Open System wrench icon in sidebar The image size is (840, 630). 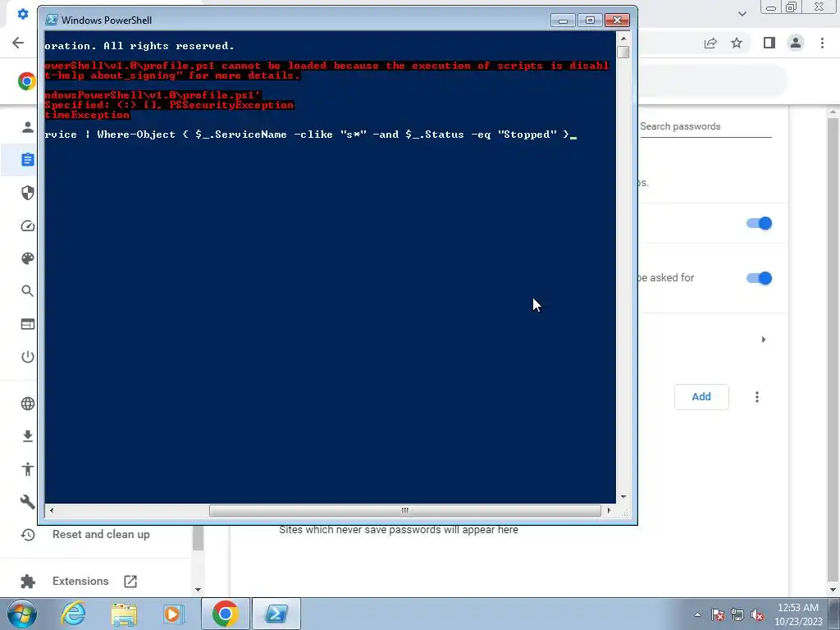point(28,502)
